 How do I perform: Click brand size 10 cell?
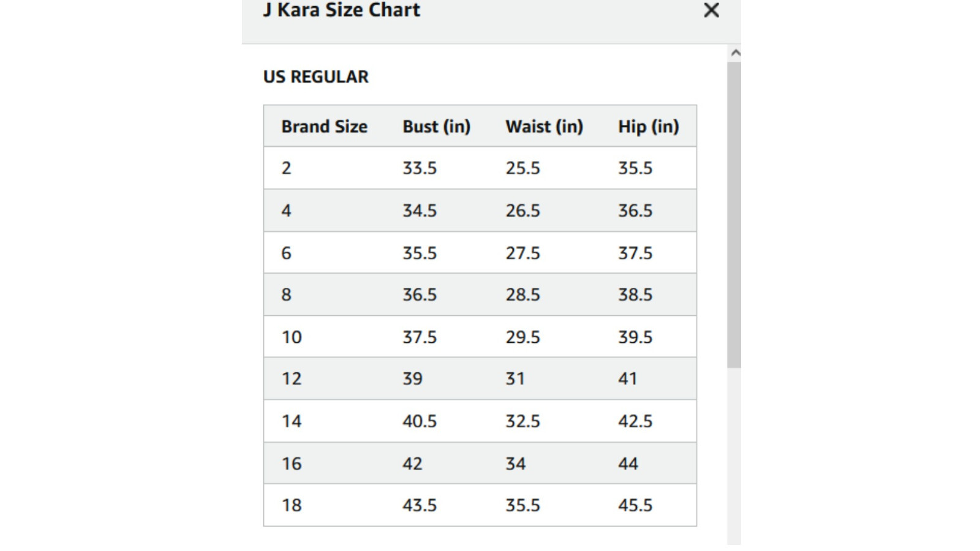click(292, 337)
